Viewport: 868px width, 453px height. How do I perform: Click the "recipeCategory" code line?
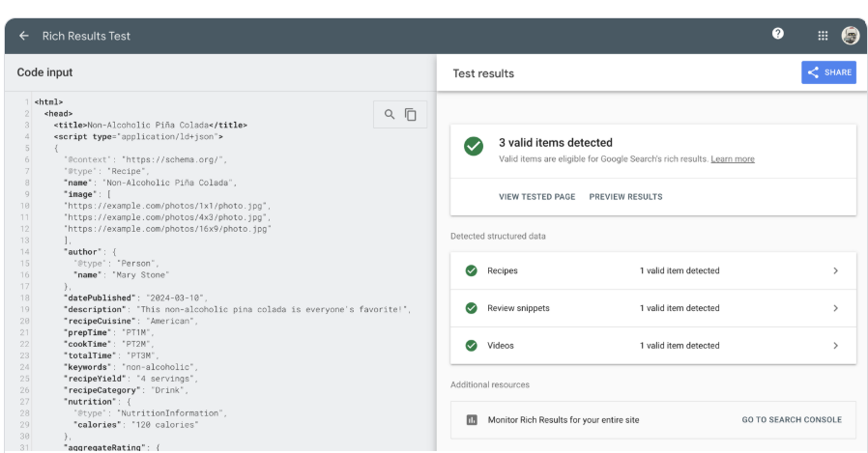point(126,390)
